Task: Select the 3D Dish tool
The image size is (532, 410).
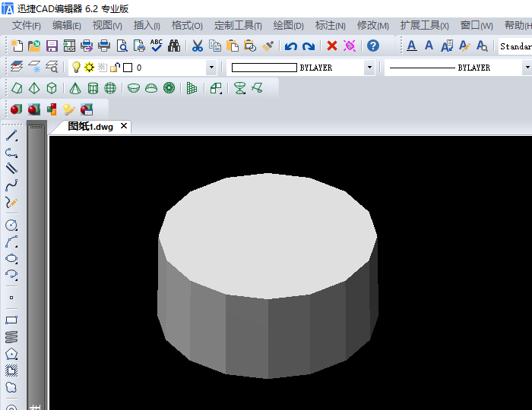Action: 134,88
